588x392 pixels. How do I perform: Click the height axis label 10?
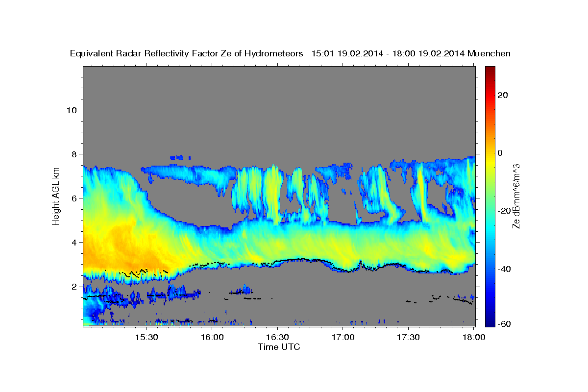(72, 110)
